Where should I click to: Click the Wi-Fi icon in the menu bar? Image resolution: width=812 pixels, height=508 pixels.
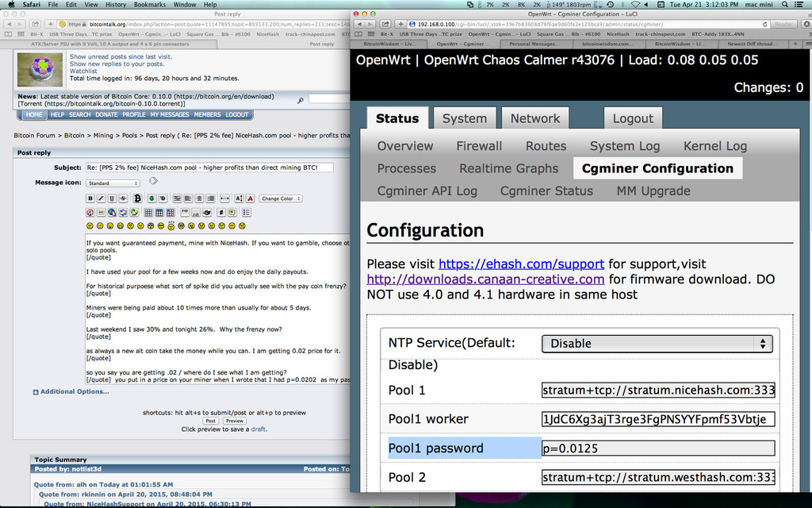click(x=635, y=4)
